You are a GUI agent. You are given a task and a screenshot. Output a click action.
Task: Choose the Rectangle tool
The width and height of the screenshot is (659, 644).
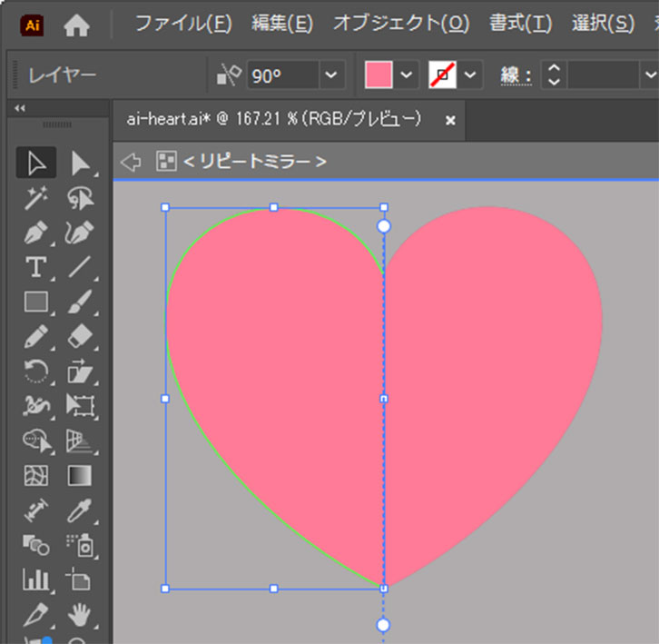point(35,301)
